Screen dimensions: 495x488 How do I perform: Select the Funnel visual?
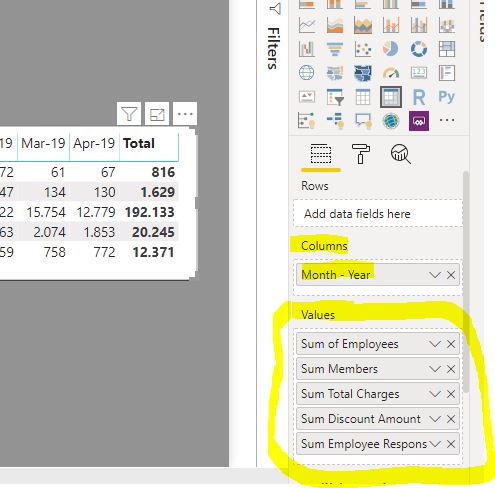(x=335, y=49)
